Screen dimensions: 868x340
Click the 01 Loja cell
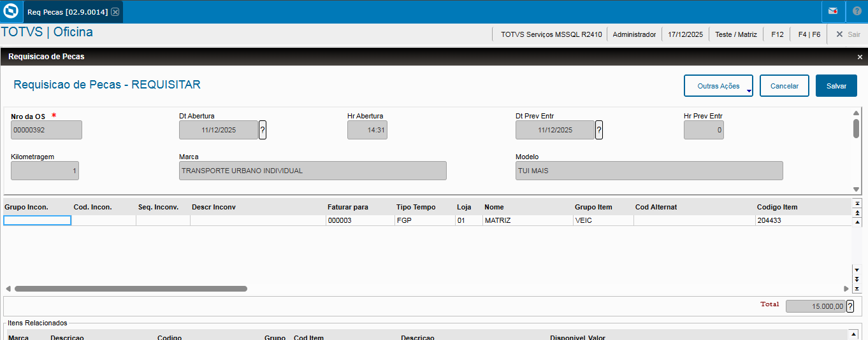pos(468,220)
